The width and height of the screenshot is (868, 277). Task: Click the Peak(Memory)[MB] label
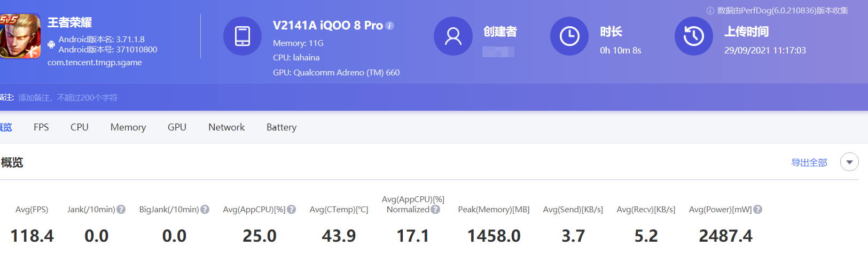(x=494, y=210)
